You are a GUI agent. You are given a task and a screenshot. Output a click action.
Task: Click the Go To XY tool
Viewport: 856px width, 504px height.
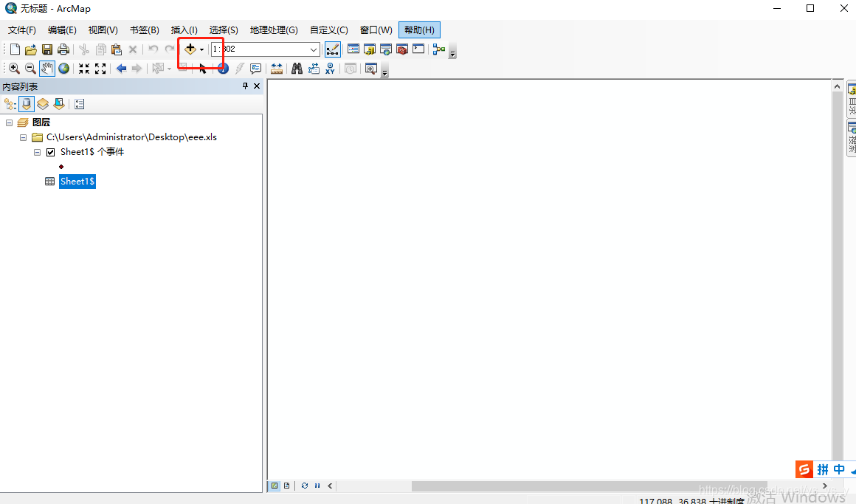pos(330,68)
